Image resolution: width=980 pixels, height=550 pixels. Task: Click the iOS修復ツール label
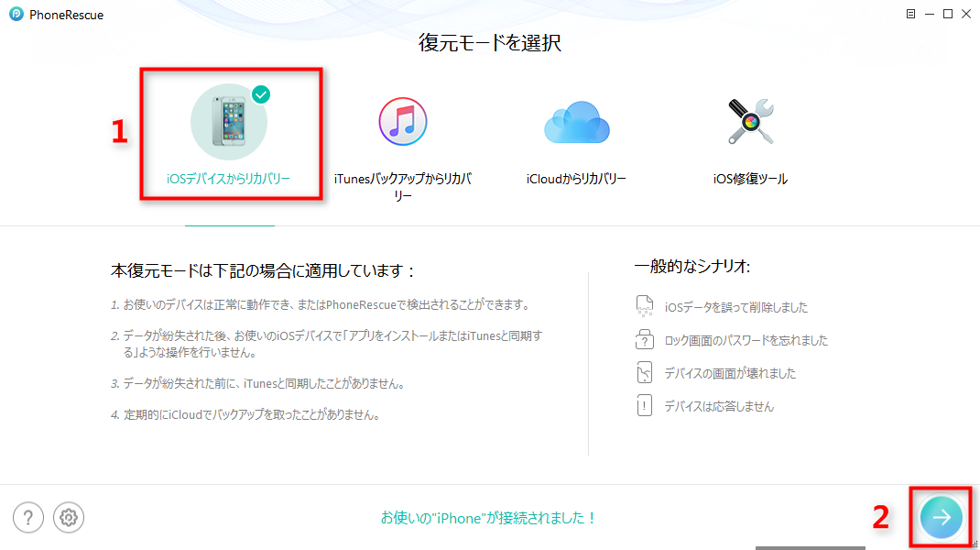(751, 179)
